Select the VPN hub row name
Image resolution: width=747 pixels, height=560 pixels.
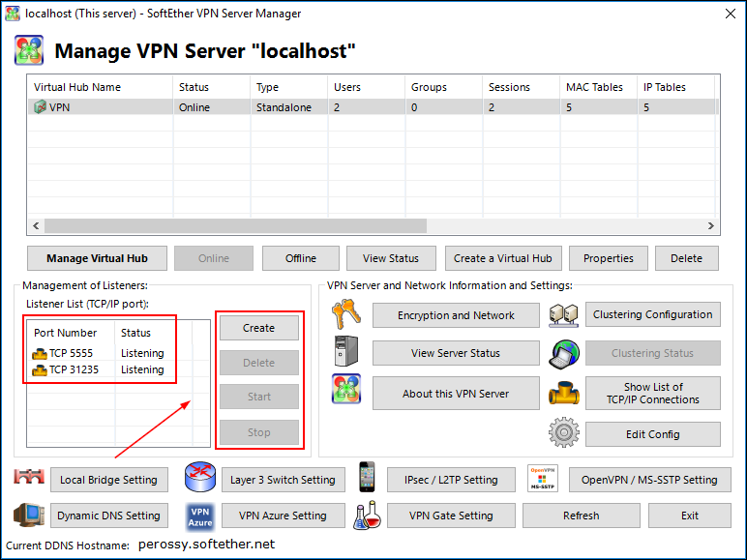tap(59, 107)
